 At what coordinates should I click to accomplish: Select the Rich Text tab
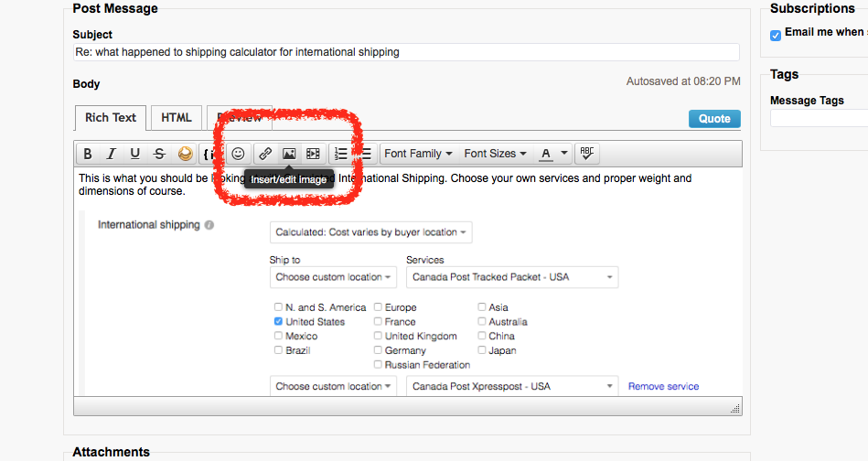pyautogui.click(x=111, y=118)
